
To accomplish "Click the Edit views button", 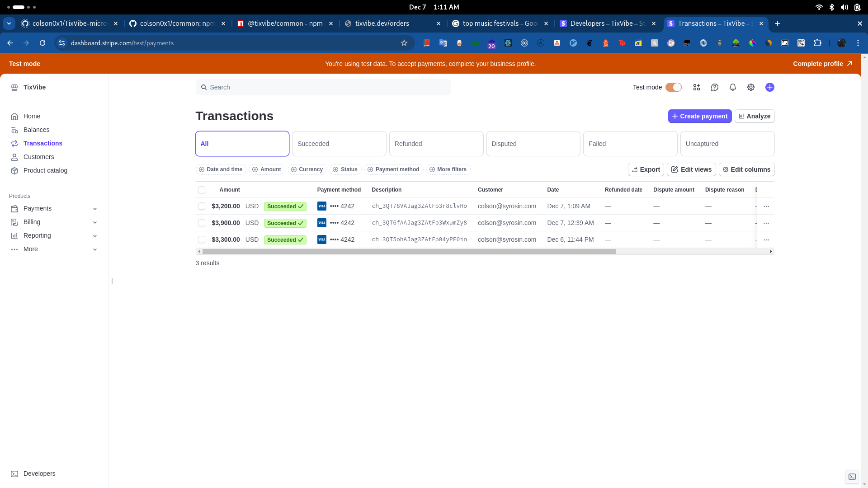I will coord(691,169).
